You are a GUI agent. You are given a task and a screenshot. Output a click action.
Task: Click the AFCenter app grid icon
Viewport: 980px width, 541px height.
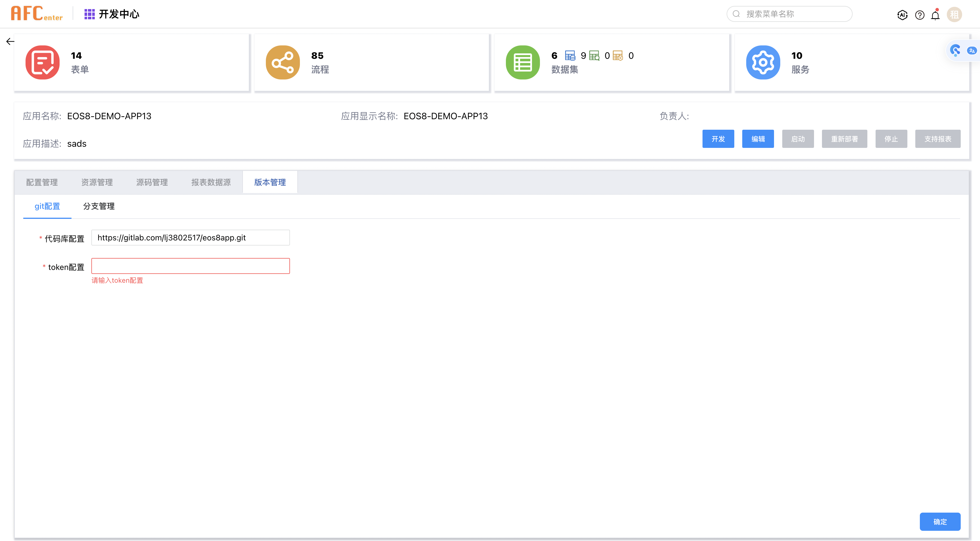pos(89,14)
